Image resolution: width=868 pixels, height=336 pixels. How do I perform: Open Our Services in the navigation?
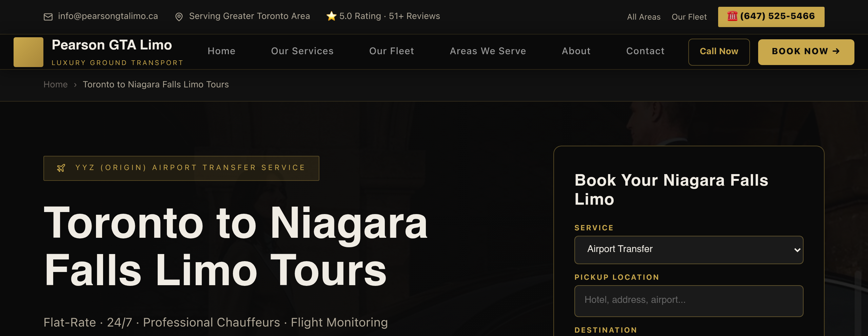[x=302, y=51]
